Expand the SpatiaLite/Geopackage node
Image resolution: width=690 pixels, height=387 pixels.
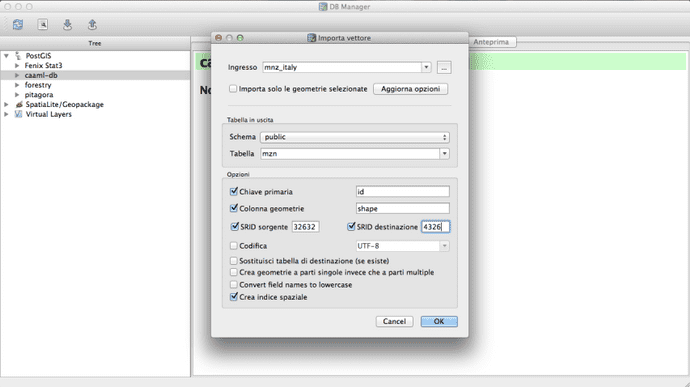point(7,104)
